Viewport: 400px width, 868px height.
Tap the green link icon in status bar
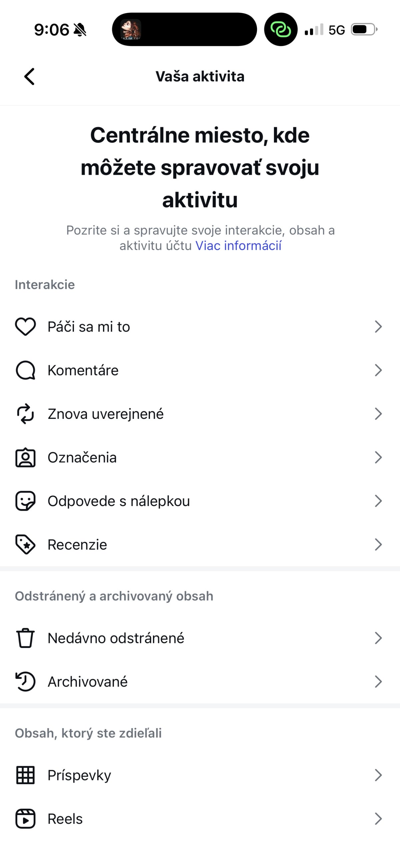(x=281, y=30)
